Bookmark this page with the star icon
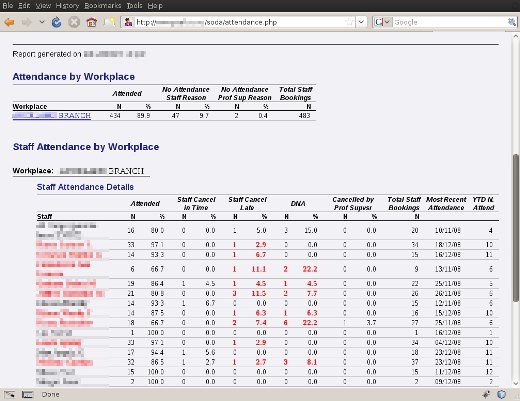This screenshot has width=520, height=401. click(x=349, y=22)
